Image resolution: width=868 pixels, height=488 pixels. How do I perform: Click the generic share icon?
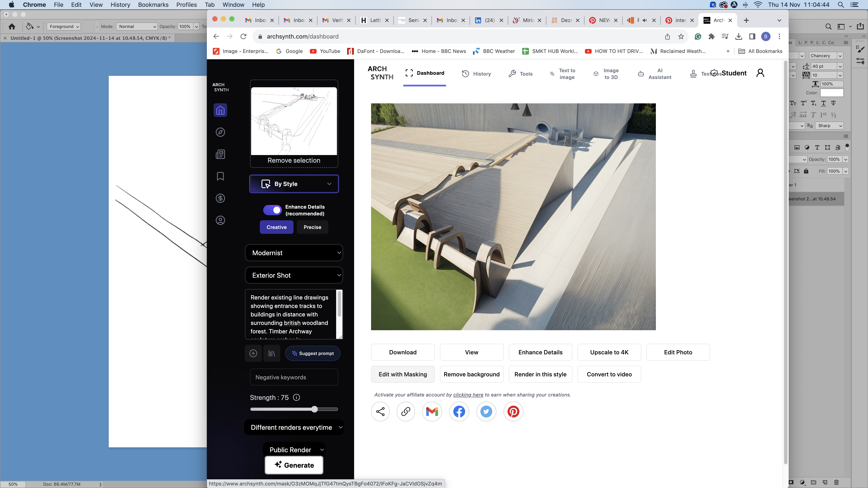pos(380,412)
